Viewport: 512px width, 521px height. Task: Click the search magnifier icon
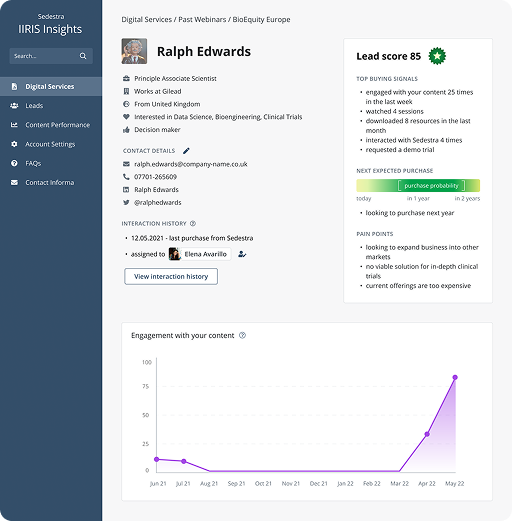click(83, 56)
